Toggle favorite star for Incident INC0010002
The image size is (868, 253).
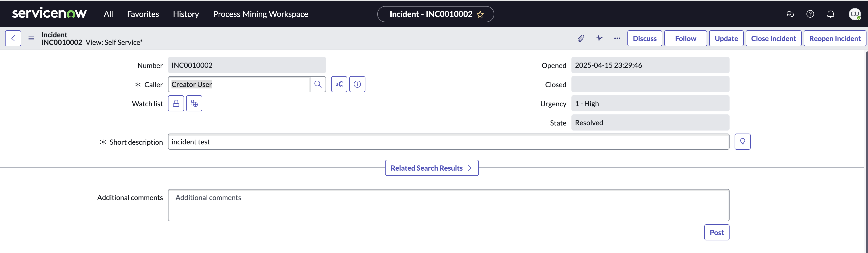point(480,14)
